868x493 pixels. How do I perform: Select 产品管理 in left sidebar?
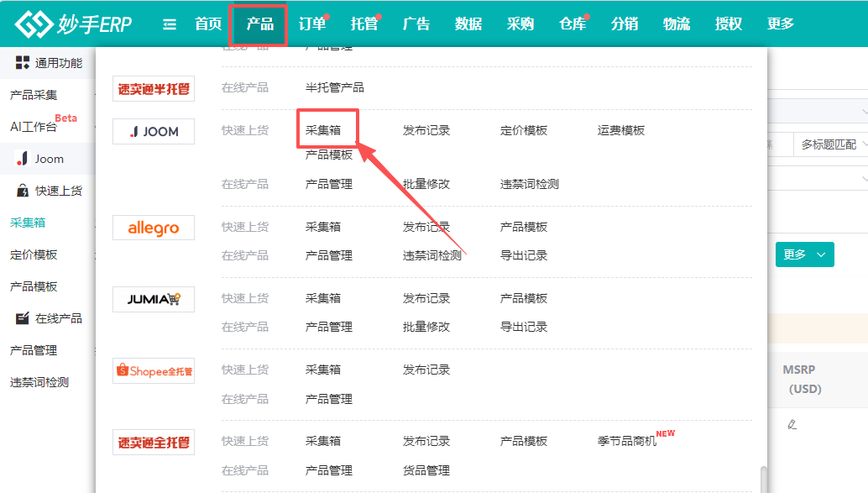pyautogui.click(x=34, y=350)
